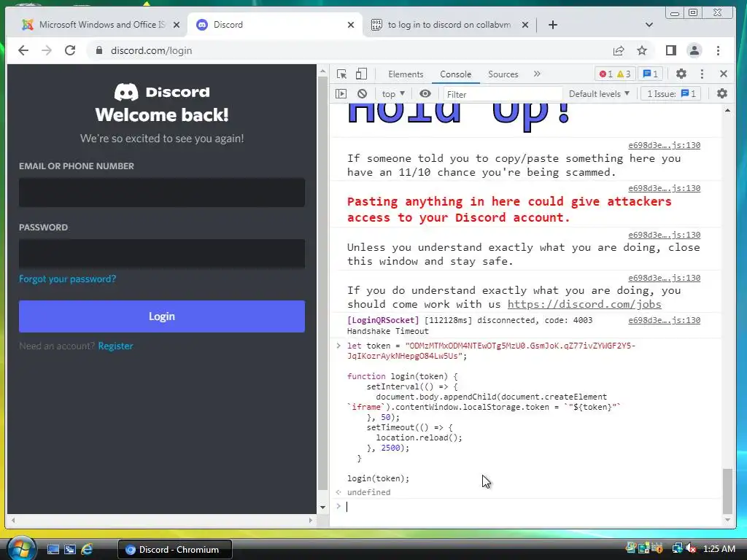
Task: Reload the Discord login page
Action: pyautogui.click(x=70, y=50)
